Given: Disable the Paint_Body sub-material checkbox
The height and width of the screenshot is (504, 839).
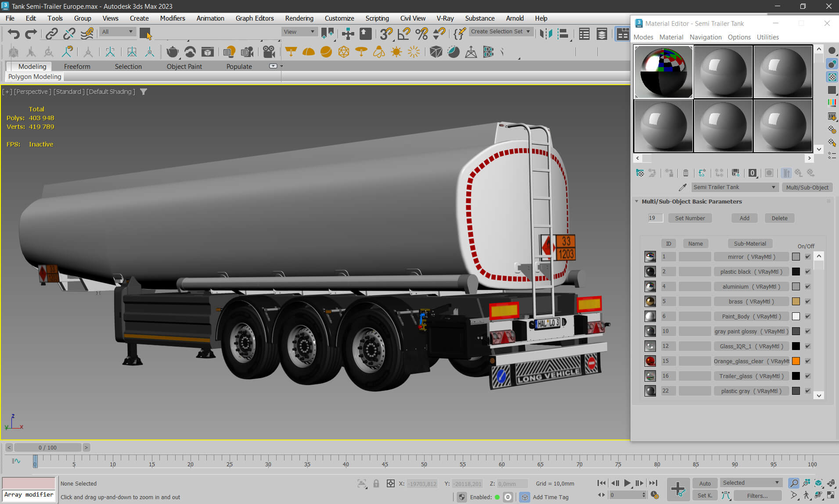Looking at the screenshot, I should point(807,316).
